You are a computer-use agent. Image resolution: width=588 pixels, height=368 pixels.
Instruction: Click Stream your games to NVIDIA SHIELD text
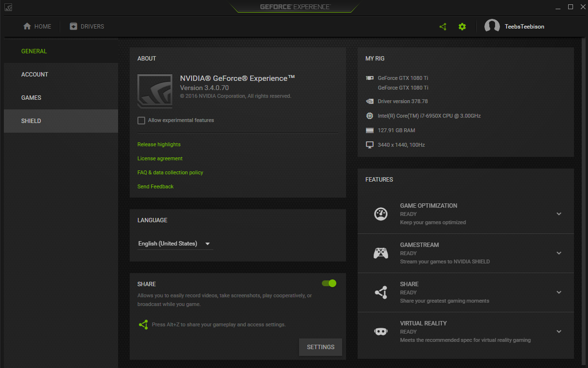click(x=445, y=261)
